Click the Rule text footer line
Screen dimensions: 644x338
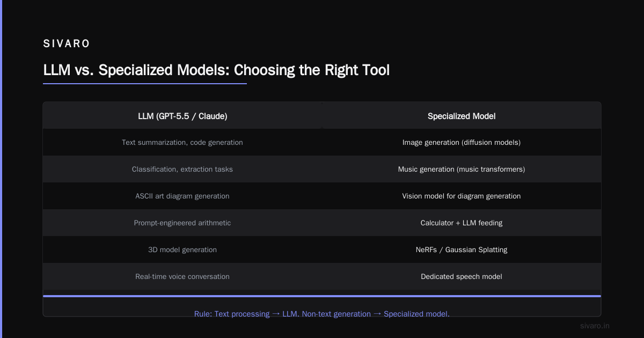pyautogui.click(x=322, y=314)
